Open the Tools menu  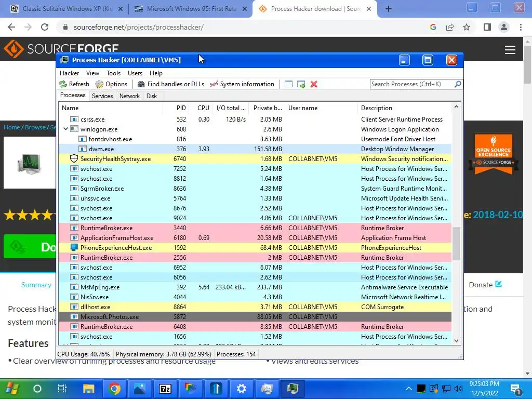click(x=113, y=73)
